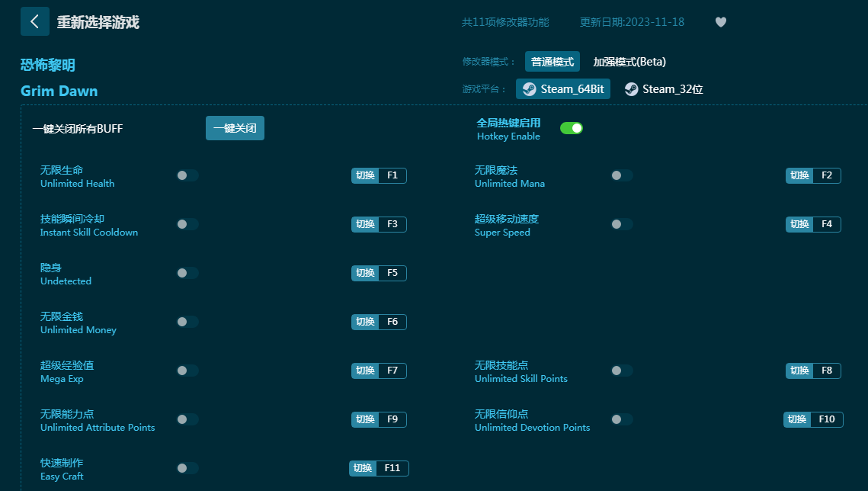This screenshot has width=868, height=491.
Task: Click the F11 hotkey field
Action: coord(392,468)
